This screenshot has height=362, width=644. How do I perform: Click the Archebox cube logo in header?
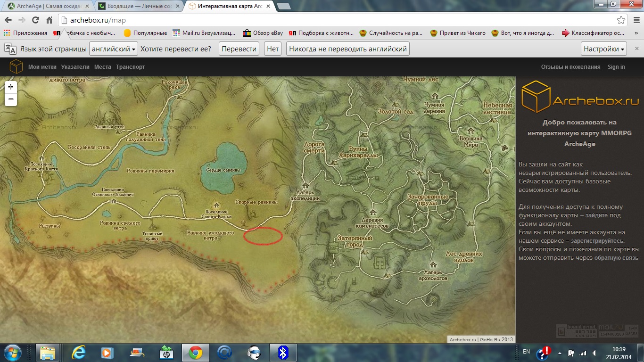pyautogui.click(x=16, y=67)
